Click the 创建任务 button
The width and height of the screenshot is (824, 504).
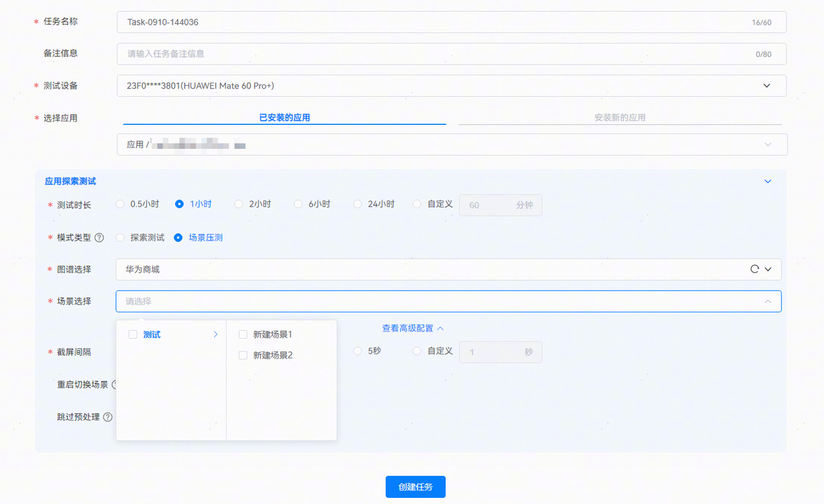tap(415, 487)
